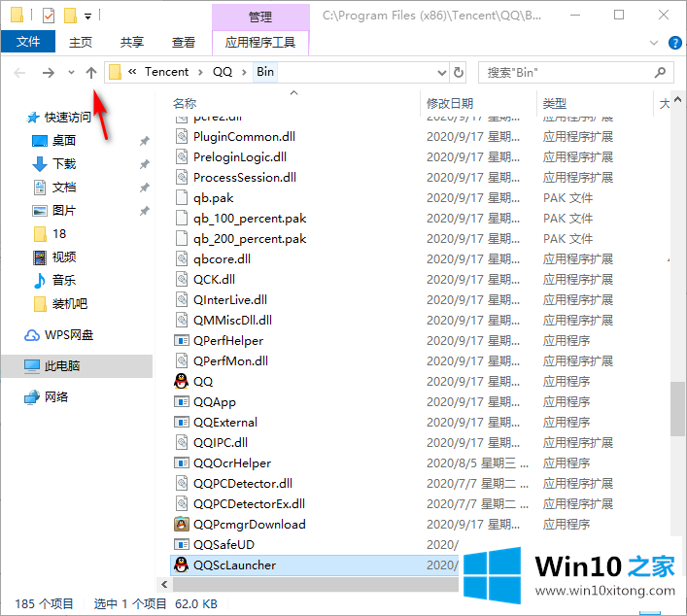Go up one folder level arrow
Image resolution: width=687 pixels, height=616 pixels.
tap(91, 72)
